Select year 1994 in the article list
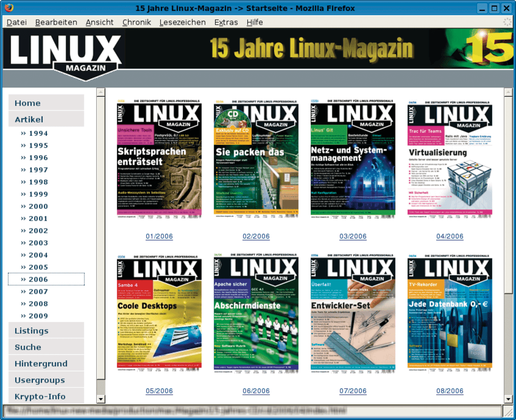The image size is (516, 420). (34, 133)
